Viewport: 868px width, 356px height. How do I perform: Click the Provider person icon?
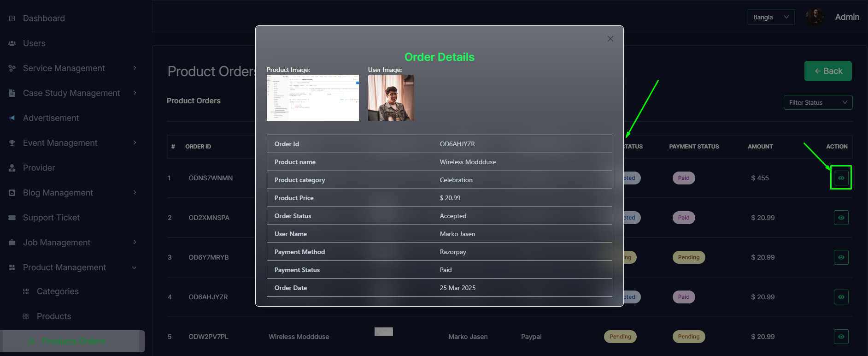pos(12,168)
